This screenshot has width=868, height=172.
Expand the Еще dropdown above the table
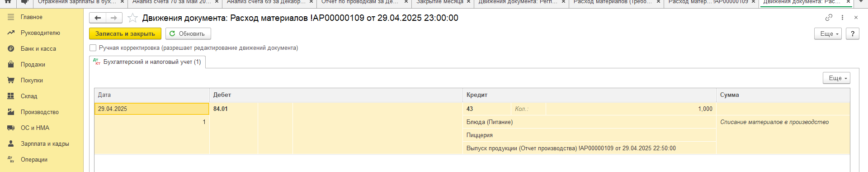[x=836, y=78]
